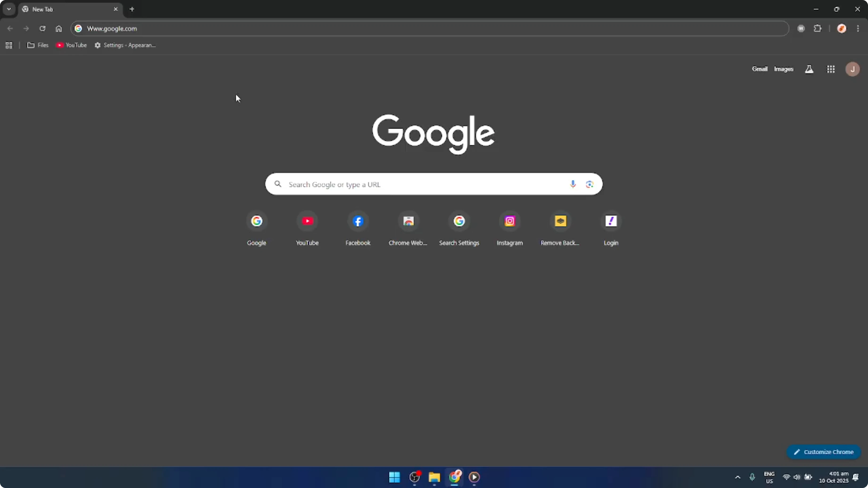Open the Google account J avatar
This screenshot has width=868, height=488.
(852, 69)
